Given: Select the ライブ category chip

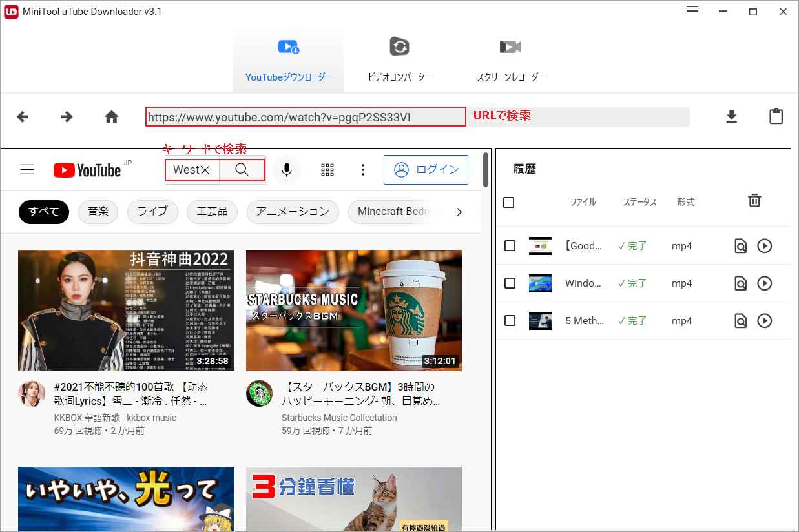Looking at the screenshot, I should point(152,212).
